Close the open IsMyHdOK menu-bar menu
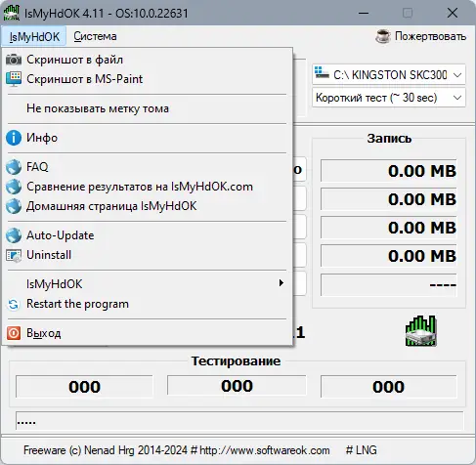 (x=34, y=36)
